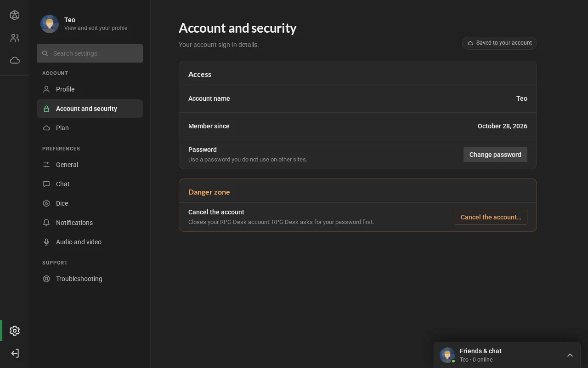
Task: Click the sign out arrow icon
Action: [15, 353]
